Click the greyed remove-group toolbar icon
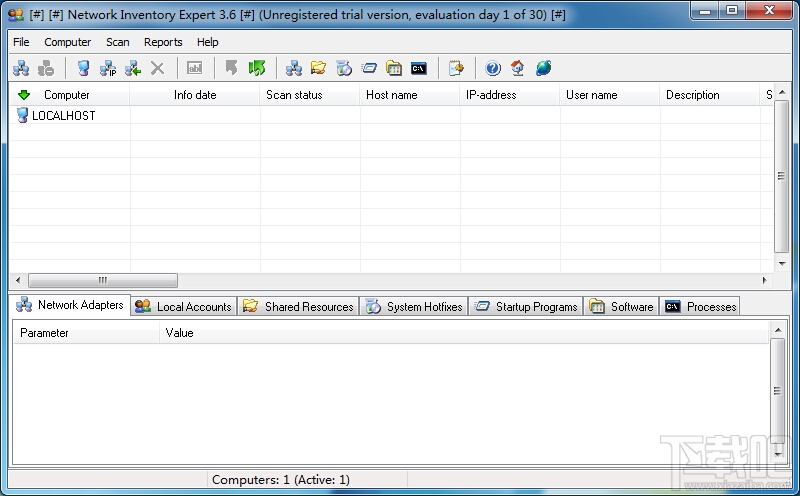The image size is (800, 496). coord(46,68)
